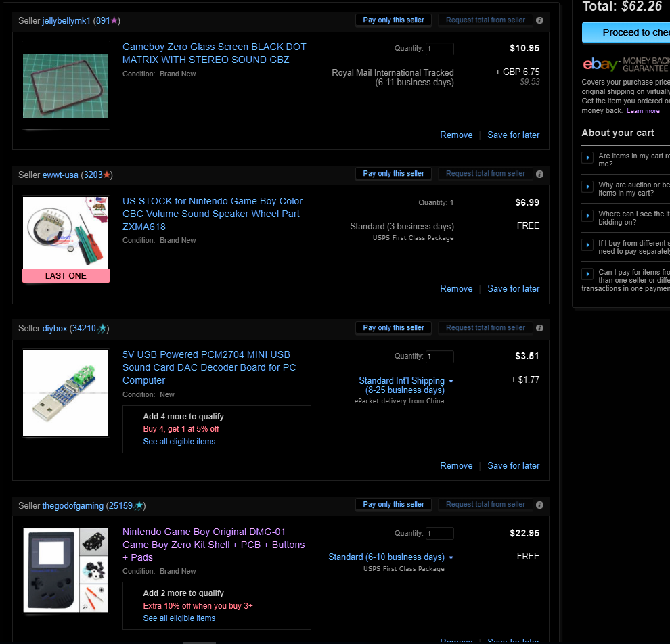Click the feedback star beside thegodofgaming
670x644 pixels.
coord(139,505)
